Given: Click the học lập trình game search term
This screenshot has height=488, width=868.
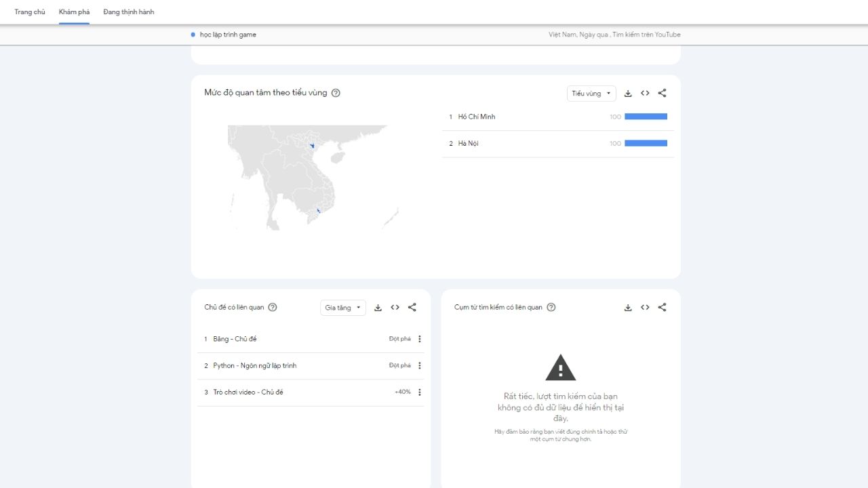Looking at the screenshot, I should pos(225,34).
